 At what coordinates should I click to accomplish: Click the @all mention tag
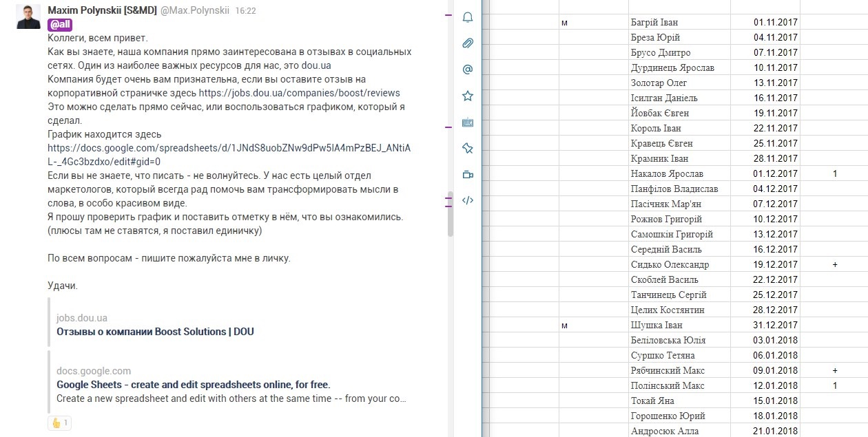(59, 25)
